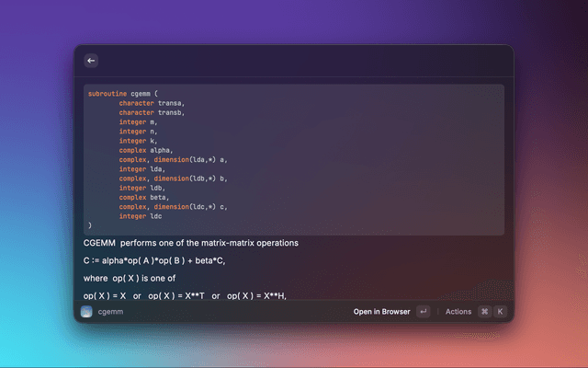Click the 'complex alpha' parameter line

145,150
